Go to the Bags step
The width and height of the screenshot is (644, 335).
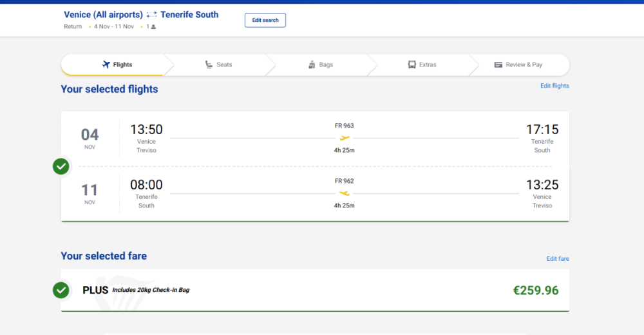tap(320, 64)
